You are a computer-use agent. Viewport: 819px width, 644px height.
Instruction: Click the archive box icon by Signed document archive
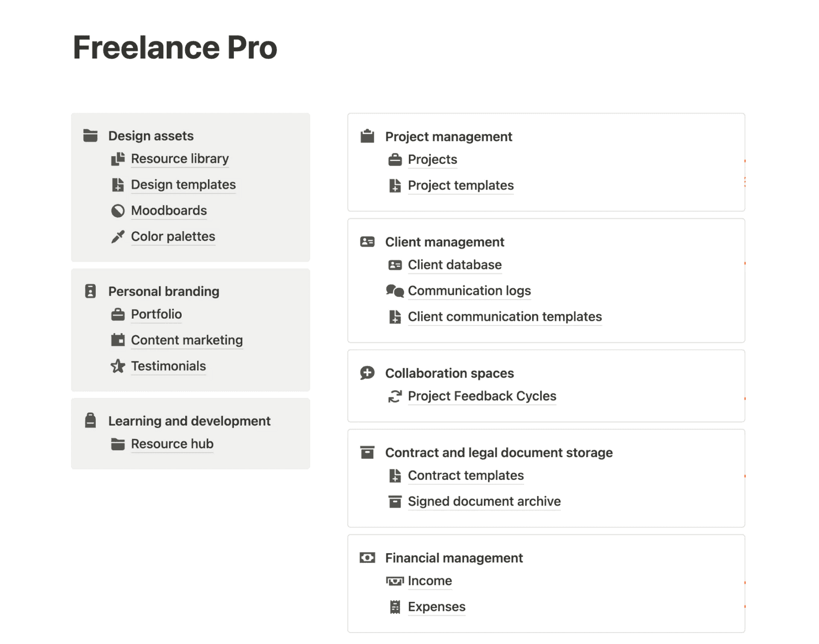coord(395,502)
